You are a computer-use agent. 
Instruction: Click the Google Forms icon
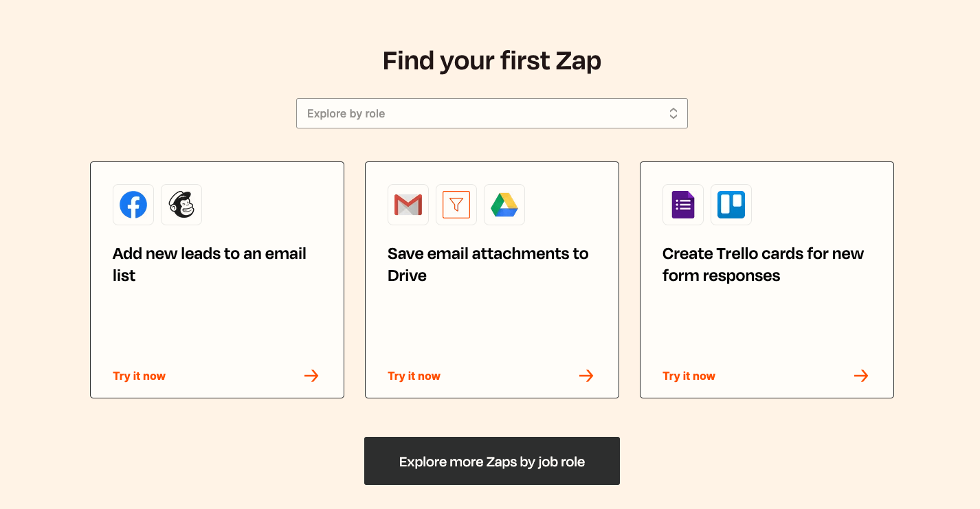tap(682, 204)
